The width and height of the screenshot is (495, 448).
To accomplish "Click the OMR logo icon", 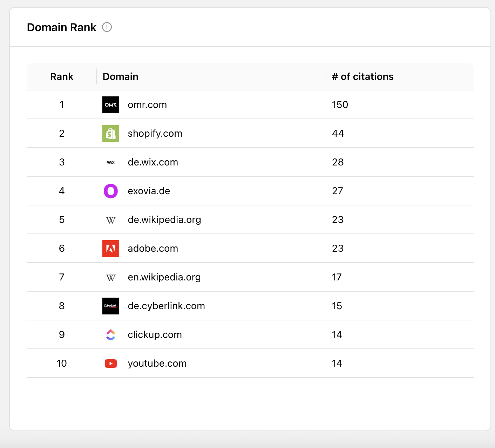I will 111,105.
